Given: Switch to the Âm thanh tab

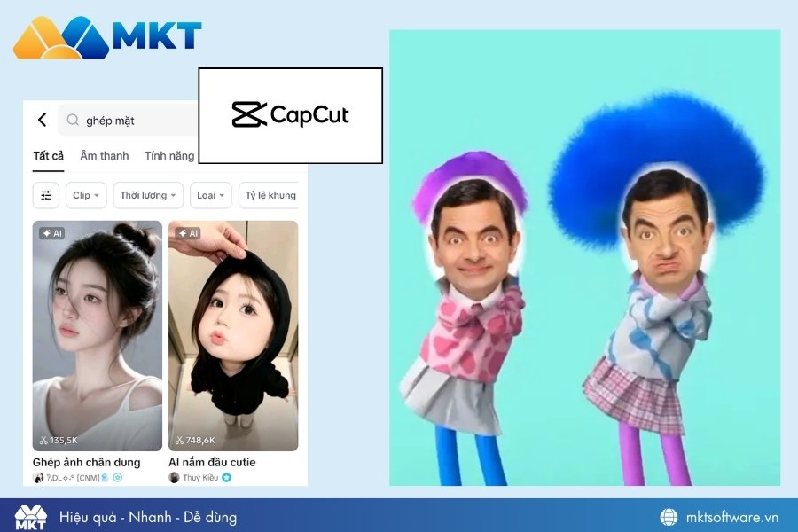Looking at the screenshot, I should 104,155.
